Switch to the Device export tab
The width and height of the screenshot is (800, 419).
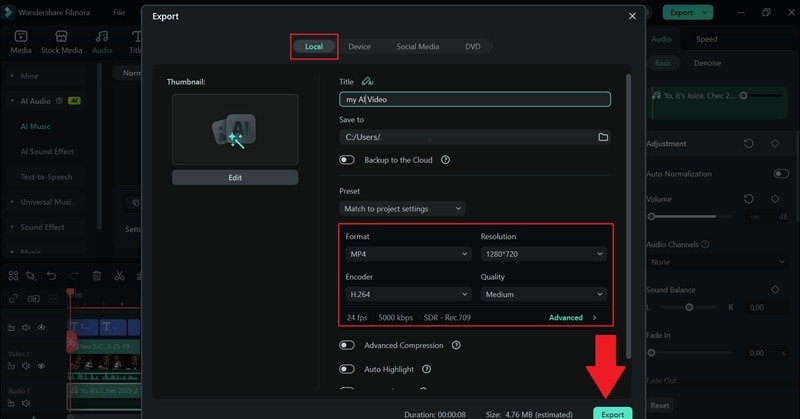click(x=359, y=46)
